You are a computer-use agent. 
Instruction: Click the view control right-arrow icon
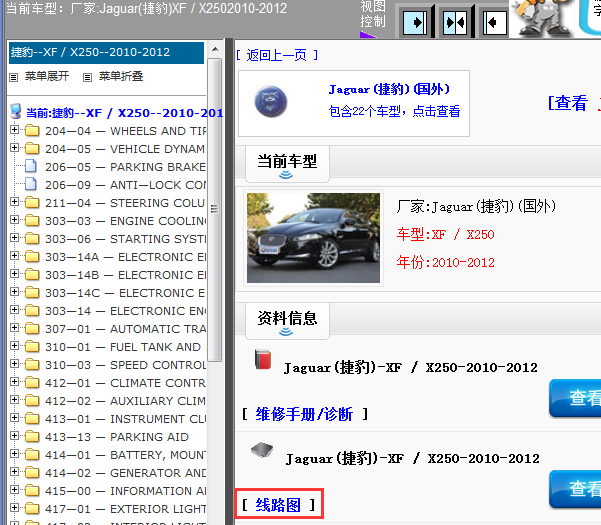[x=415, y=22]
